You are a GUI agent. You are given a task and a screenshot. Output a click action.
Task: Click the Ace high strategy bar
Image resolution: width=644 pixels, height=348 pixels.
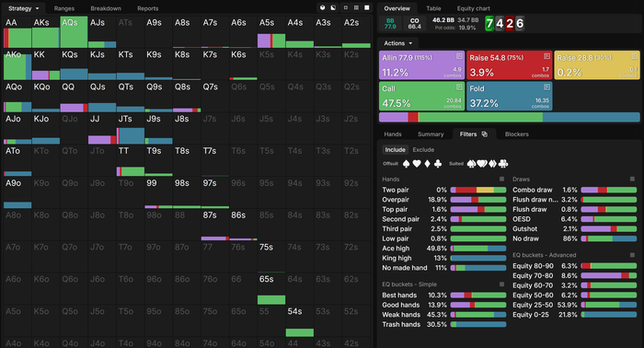[478, 249]
